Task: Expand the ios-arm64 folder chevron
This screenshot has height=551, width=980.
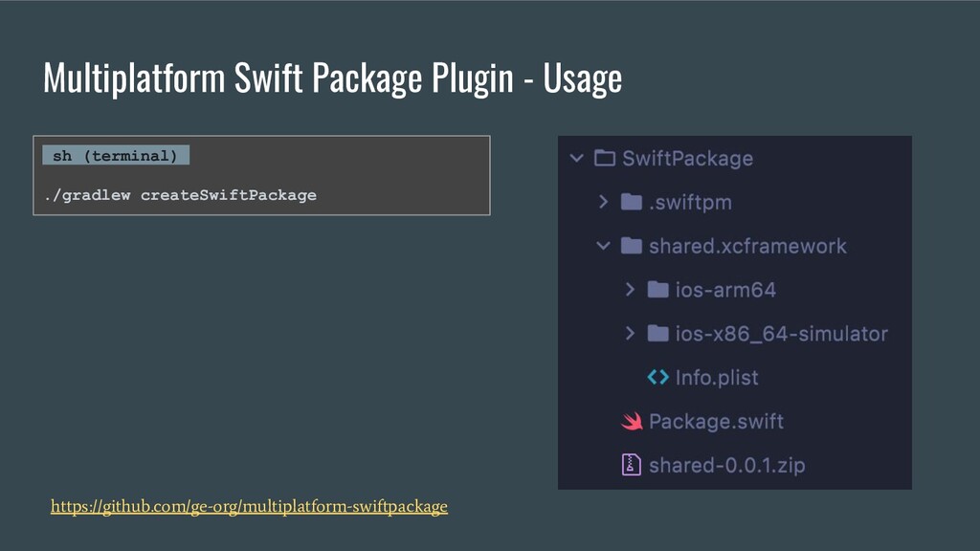Action: click(630, 289)
